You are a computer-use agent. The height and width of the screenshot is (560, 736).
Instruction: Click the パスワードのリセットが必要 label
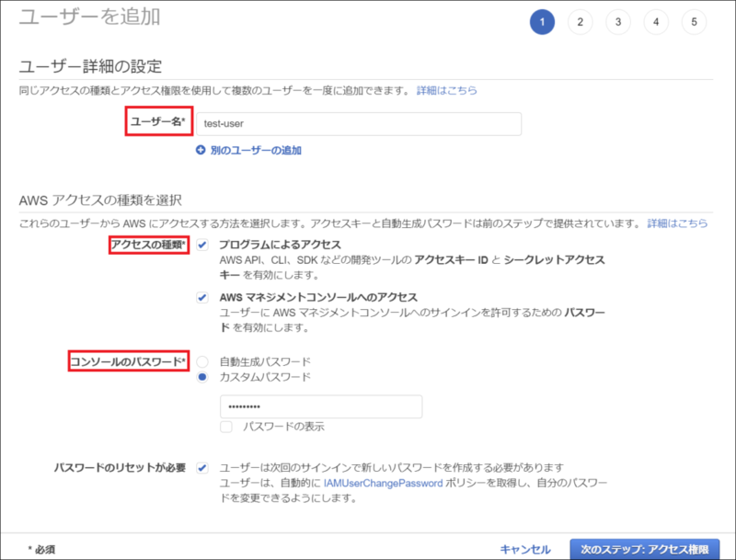pyautogui.click(x=121, y=468)
